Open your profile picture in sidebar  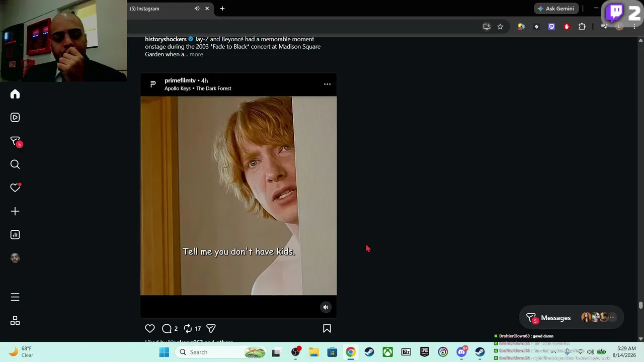[15, 258]
